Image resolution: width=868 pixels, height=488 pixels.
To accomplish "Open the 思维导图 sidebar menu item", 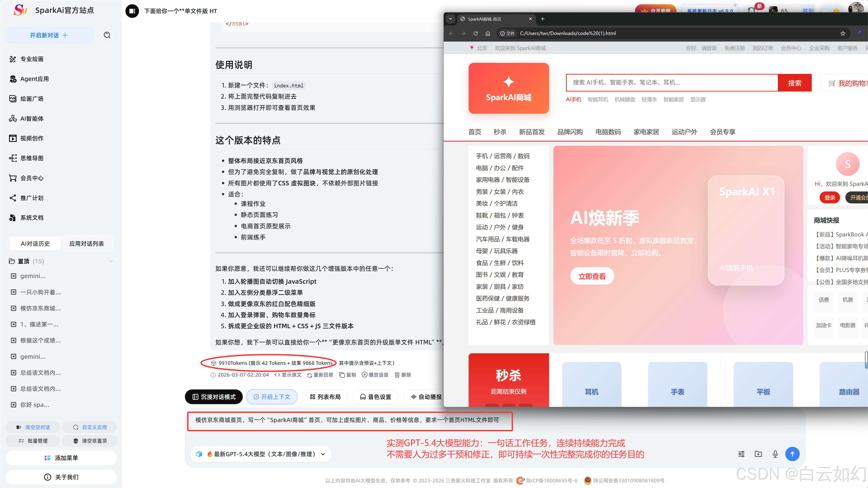I will pos(32,158).
